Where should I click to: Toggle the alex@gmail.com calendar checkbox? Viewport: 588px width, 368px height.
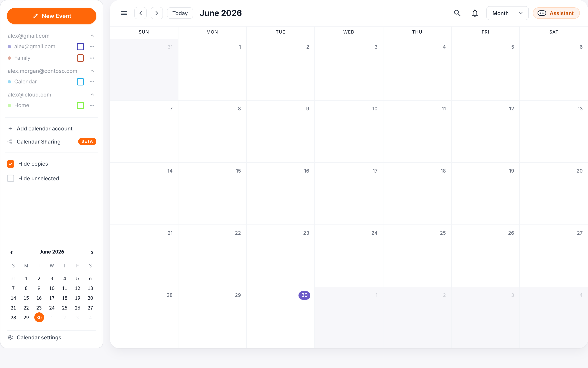point(80,46)
